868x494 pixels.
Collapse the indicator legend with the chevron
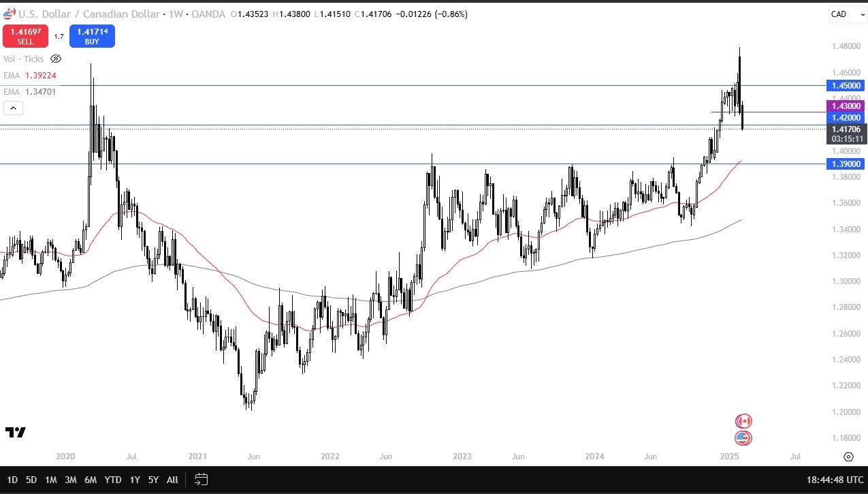[x=13, y=108]
